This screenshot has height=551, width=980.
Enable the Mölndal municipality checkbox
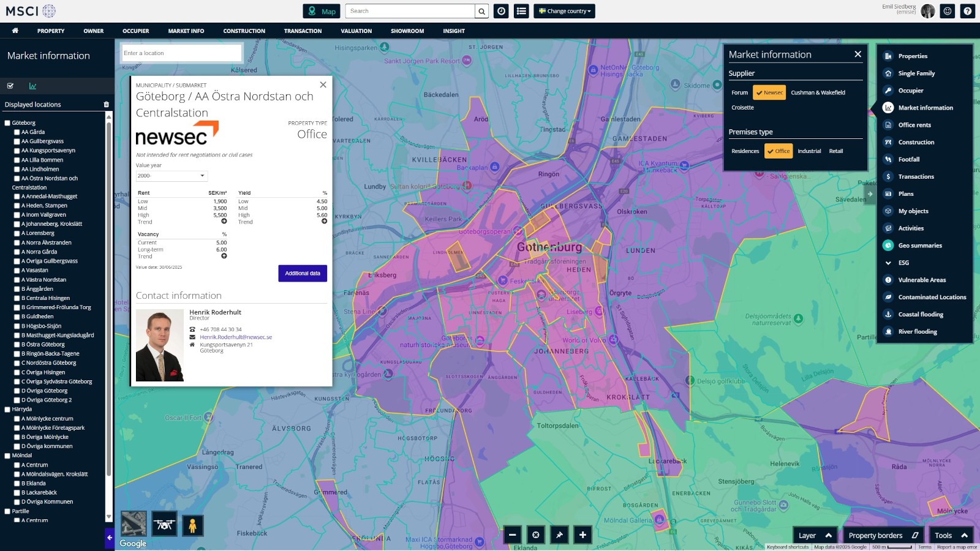point(8,455)
